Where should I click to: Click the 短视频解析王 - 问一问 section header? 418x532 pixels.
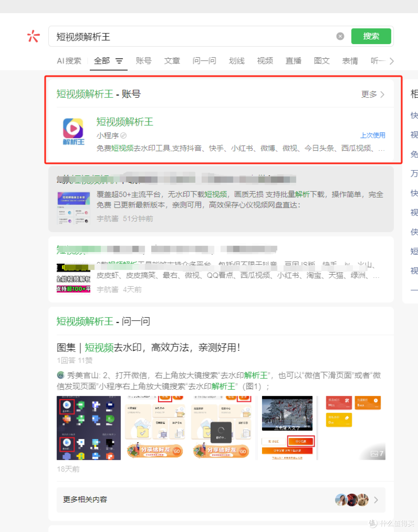click(x=103, y=321)
